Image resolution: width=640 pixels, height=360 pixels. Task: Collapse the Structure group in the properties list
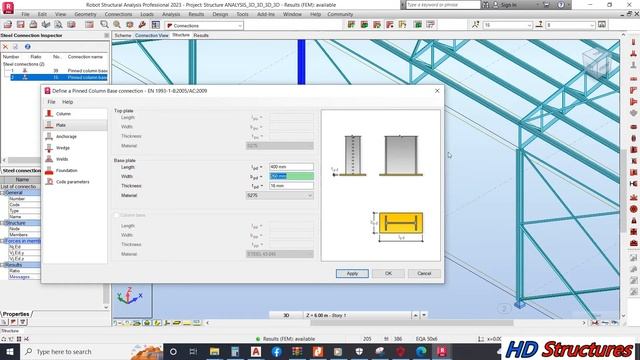(x=2, y=223)
